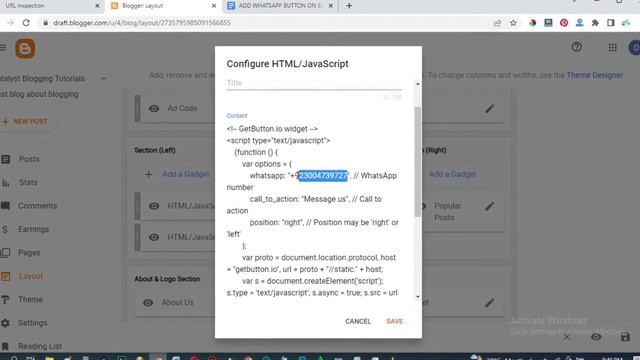Viewport: 640px width, 360px height.
Task: Open Layout in the sidebar
Action: (x=31, y=276)
